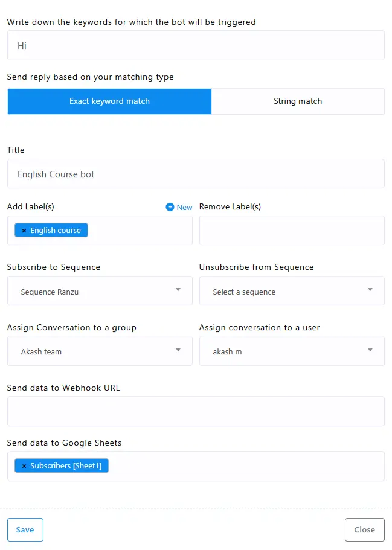This screenshot has width=392, height=550.
Task: Open Subscribe to Sequence dropdown
Action: point(100,291)
